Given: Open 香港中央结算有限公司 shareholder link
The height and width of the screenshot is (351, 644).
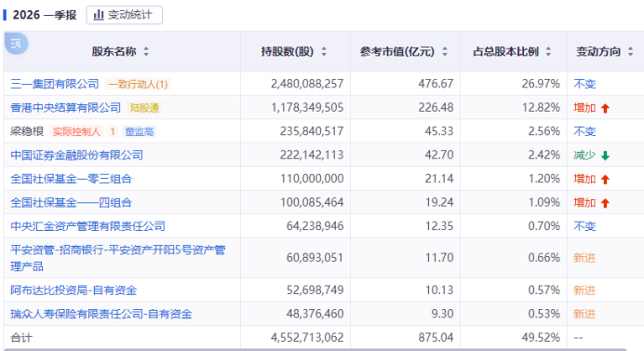Looking at the screenshot, I should (66, 108).
